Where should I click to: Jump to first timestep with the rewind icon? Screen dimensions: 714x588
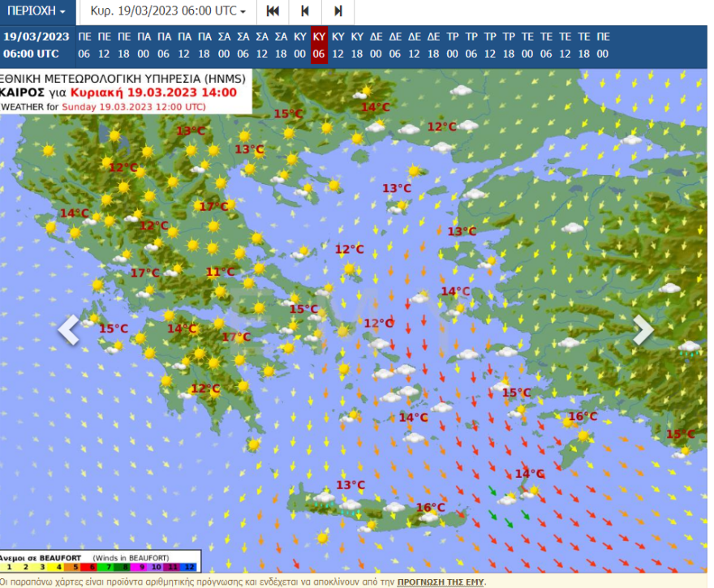(x=272, y=11)
